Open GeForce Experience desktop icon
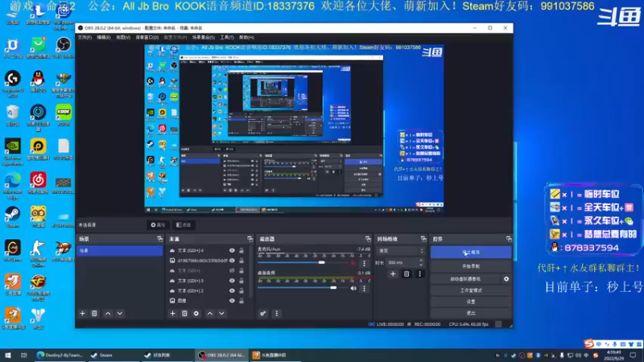The height and width of the screenshot is (362, 644). click(13, 152)
